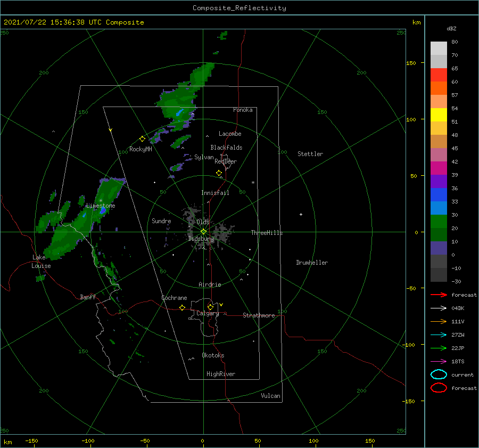Select the 0 dBZ purple color swatch
479x448 pixels.
pyautogui.click(x=439, y=248)
